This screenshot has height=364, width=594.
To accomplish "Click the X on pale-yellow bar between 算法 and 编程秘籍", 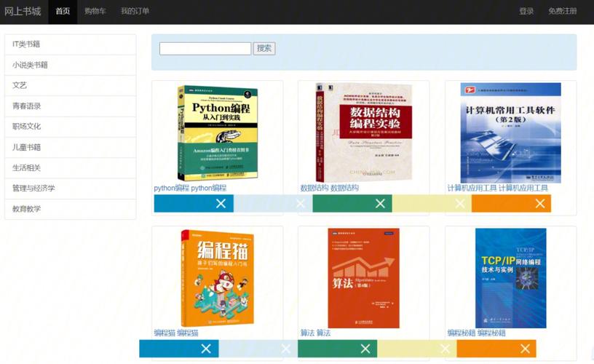I will (x=445, y=349).
